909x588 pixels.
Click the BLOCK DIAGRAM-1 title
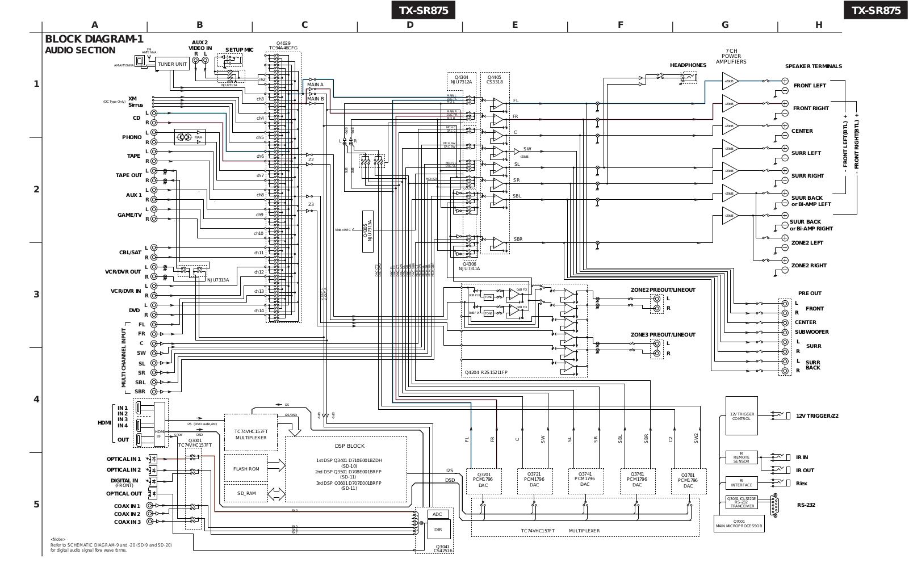point(94,39)
